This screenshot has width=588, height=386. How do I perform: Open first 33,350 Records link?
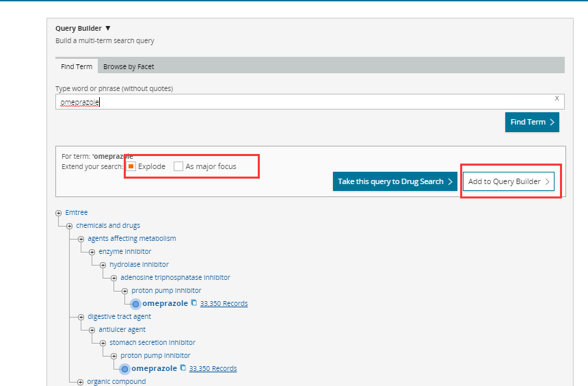pos(224,303)
